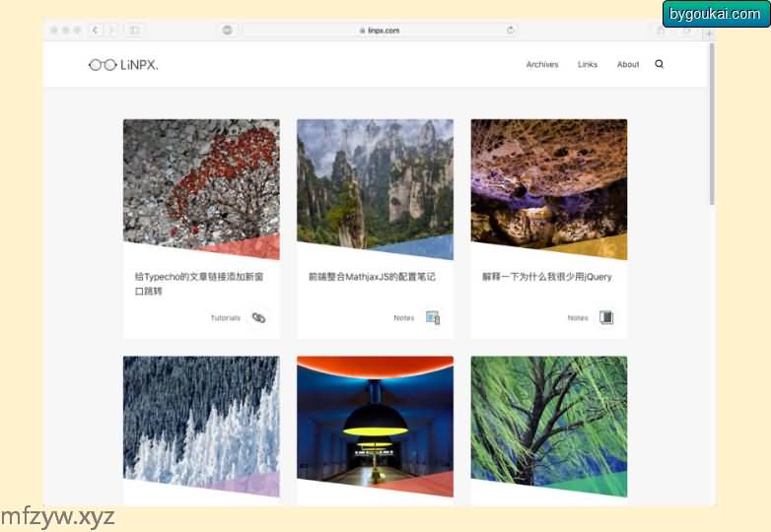Click the Safari forward arrow button

[x=111, y=31]
